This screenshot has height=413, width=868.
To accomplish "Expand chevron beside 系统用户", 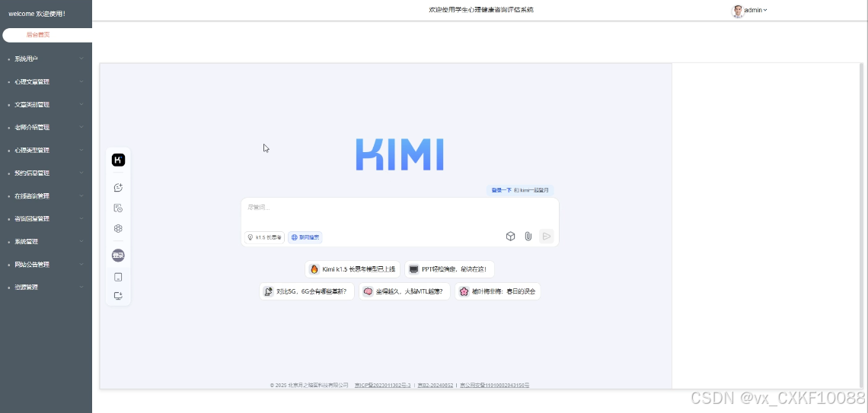I will pyautogui.click(x=81, y=59).
